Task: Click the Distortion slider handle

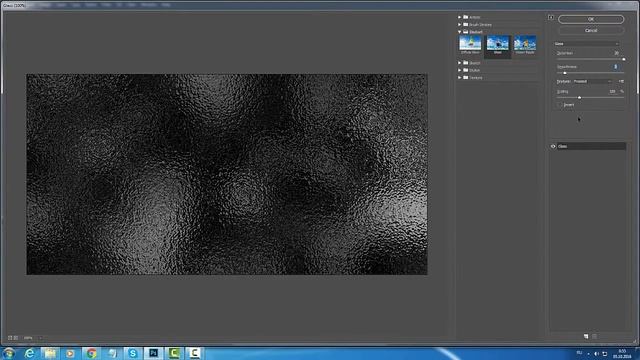Action: pos(623,59)
